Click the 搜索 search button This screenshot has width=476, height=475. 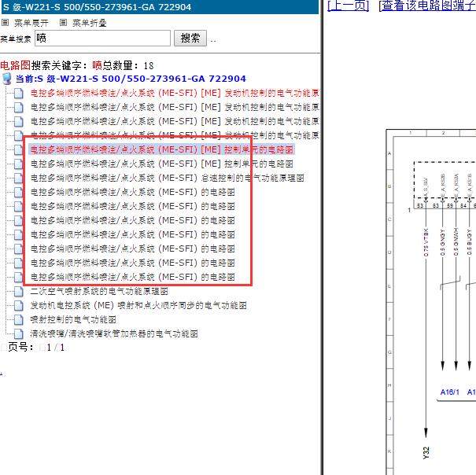[190, 39]
